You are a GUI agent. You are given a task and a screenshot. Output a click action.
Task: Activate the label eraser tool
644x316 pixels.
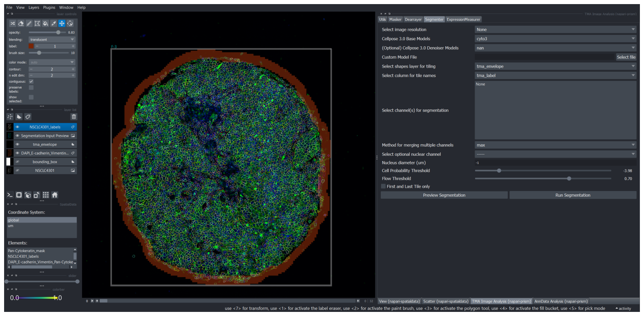tap(21, 23)
